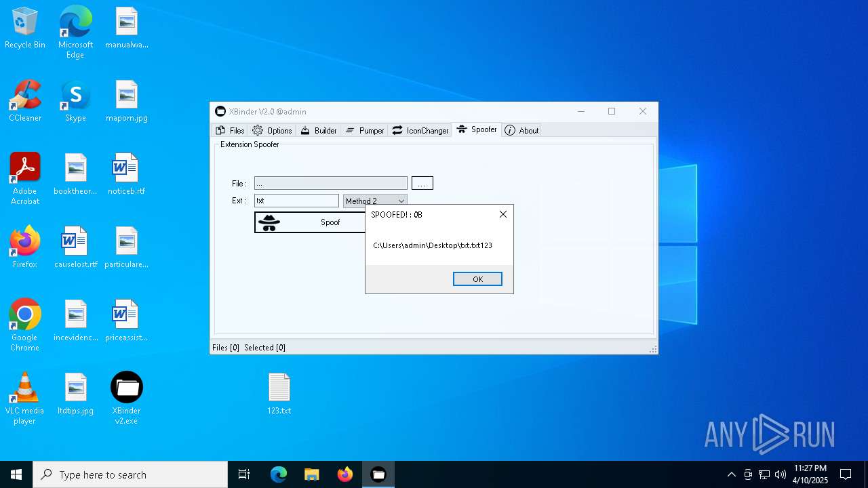Select the Skype desktop shortcut
The height and width of the screenshot is (488, 868).
click(75, 102)
